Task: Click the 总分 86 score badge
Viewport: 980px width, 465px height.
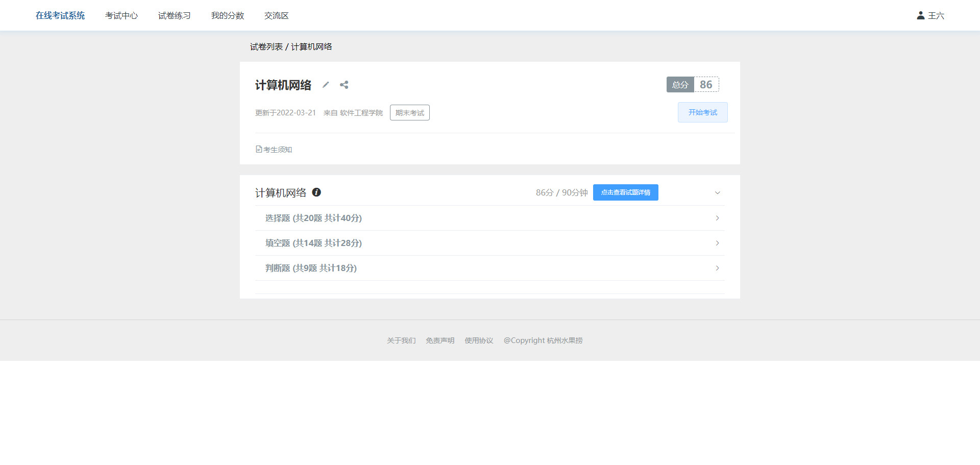Action: coord(693,85)
